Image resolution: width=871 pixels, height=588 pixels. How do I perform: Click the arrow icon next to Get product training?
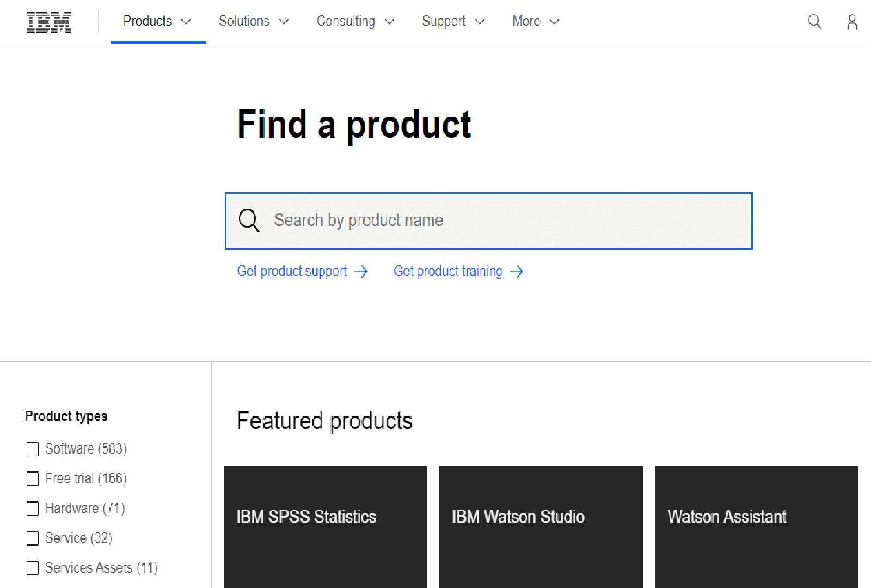516,271
